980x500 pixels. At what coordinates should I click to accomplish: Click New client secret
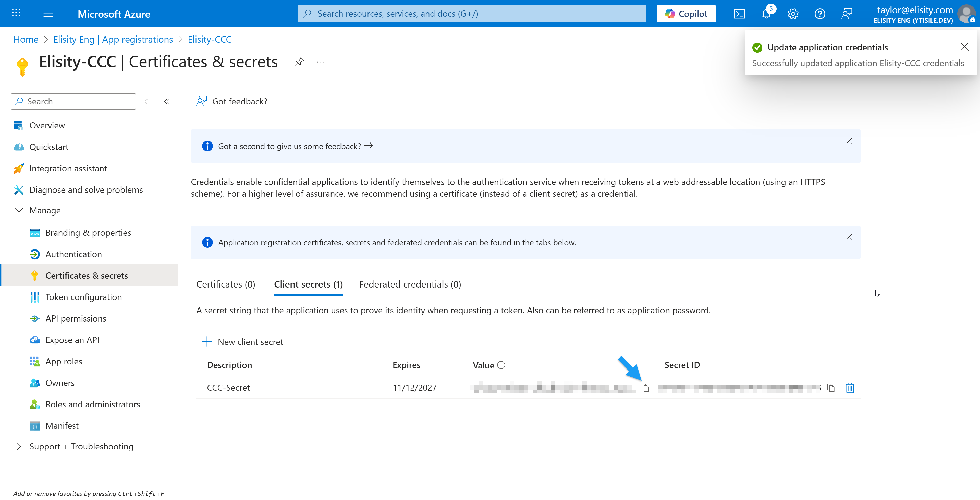[x=242, y=342]
